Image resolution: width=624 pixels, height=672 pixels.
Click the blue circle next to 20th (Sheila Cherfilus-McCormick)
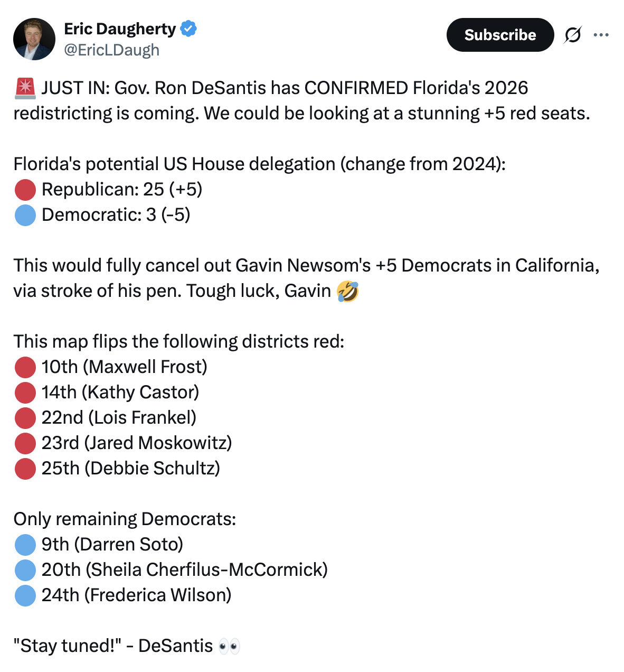point(25,570)
